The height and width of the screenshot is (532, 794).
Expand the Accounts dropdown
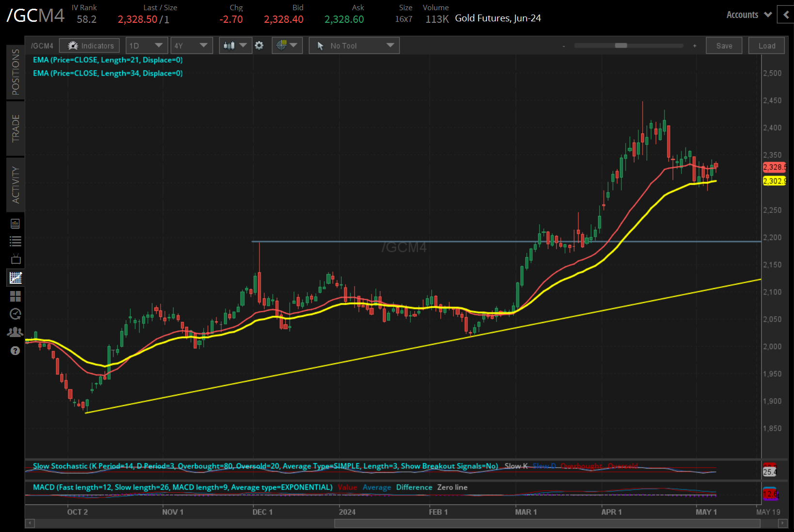pyautogui.click(x=749, y=15)
